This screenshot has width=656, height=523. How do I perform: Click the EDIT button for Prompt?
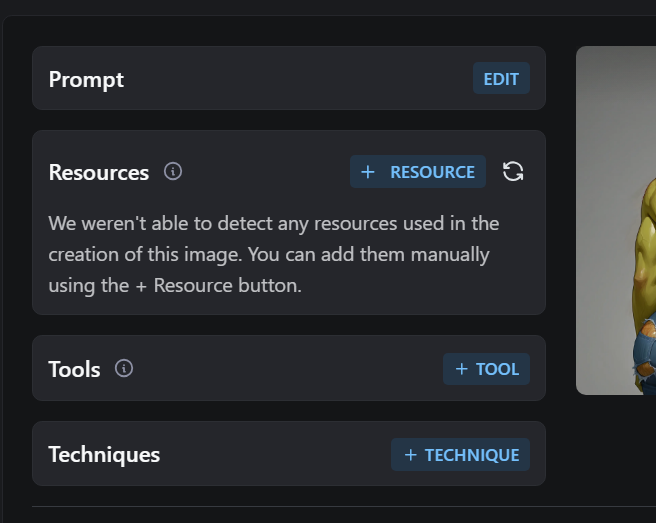(x=501, y=79)
